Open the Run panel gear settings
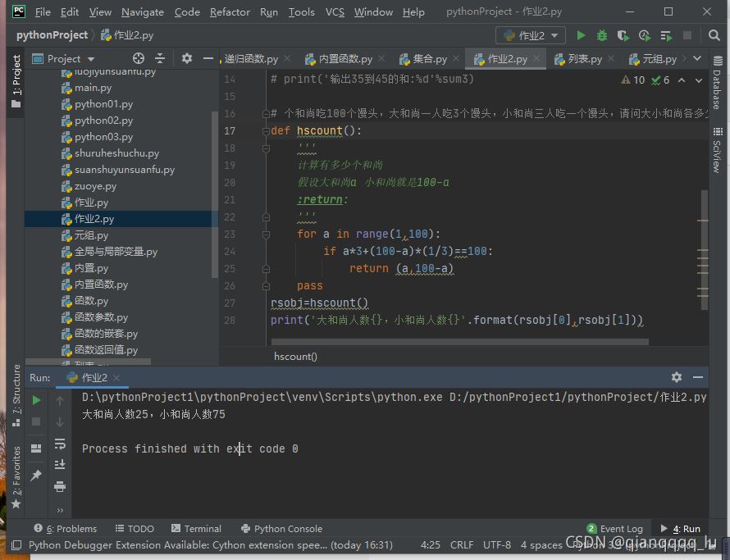The image size is (730, 560). (676, 377)
